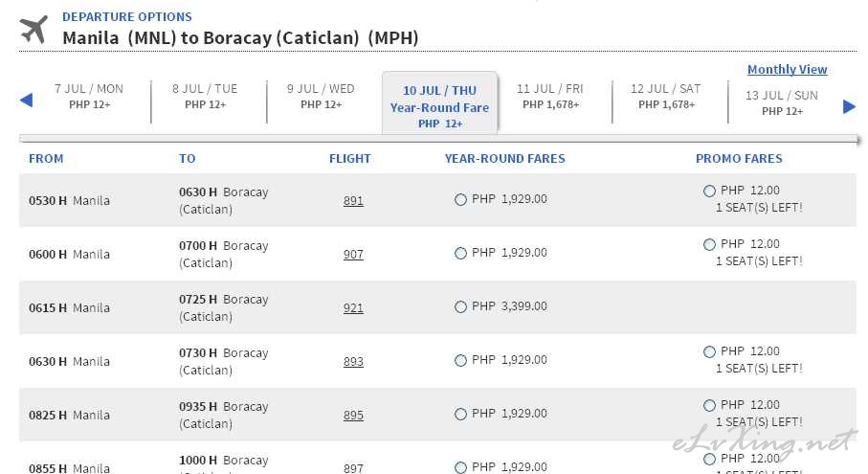868x474 pixels.
Task: Select promo fare for flight 907
Action: [709, 245]
